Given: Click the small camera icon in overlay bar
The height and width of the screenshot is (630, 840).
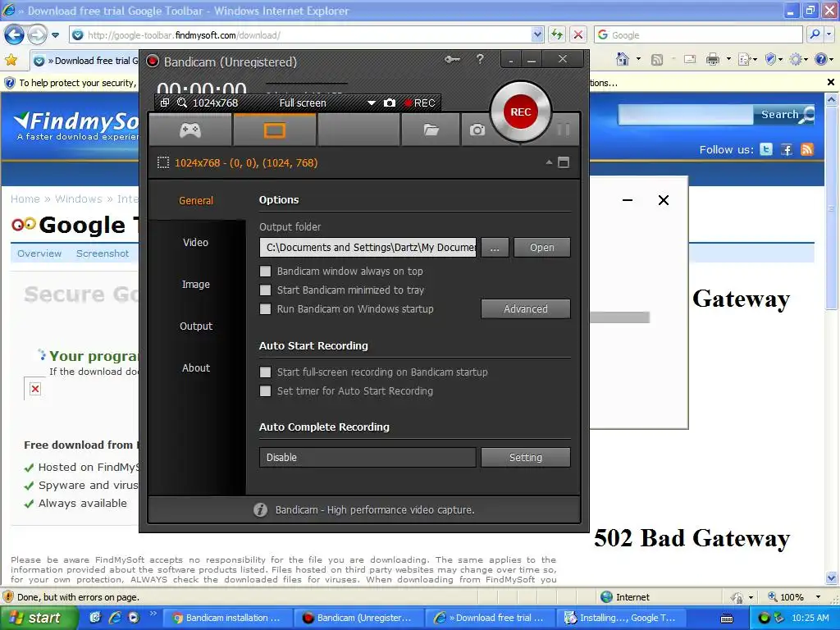Looking at the screenshot, I should pyautogui.click(x=390, y=103).
